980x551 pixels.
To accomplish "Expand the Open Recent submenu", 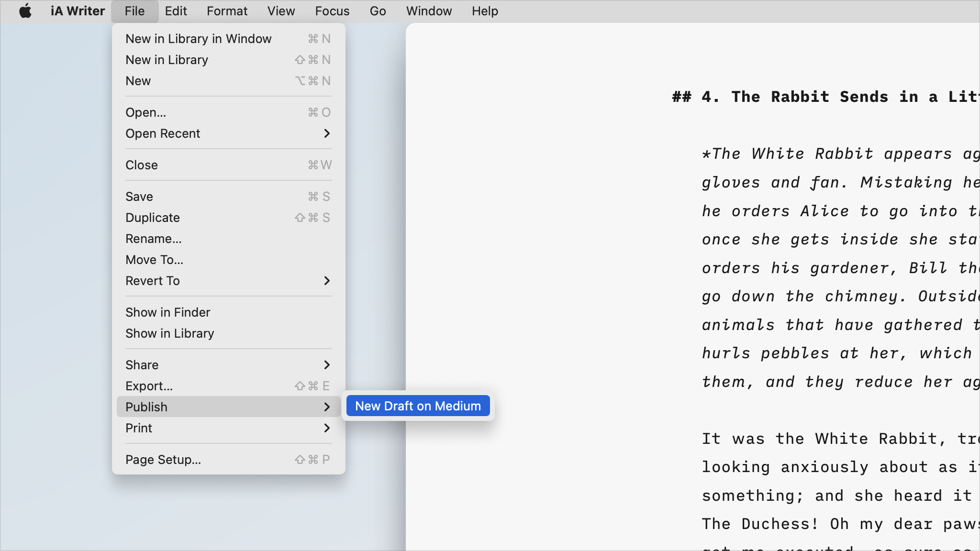I will [x=228, y=133].
